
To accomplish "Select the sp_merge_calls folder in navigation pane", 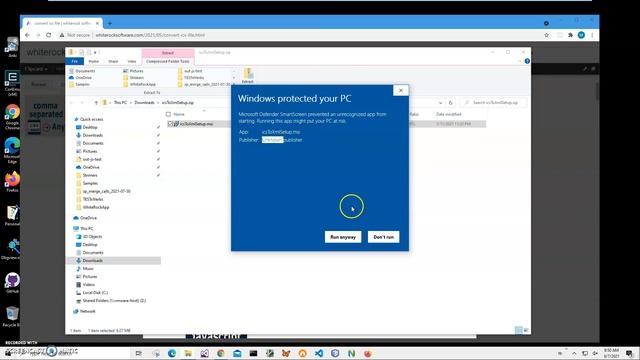I will point(104,191).
